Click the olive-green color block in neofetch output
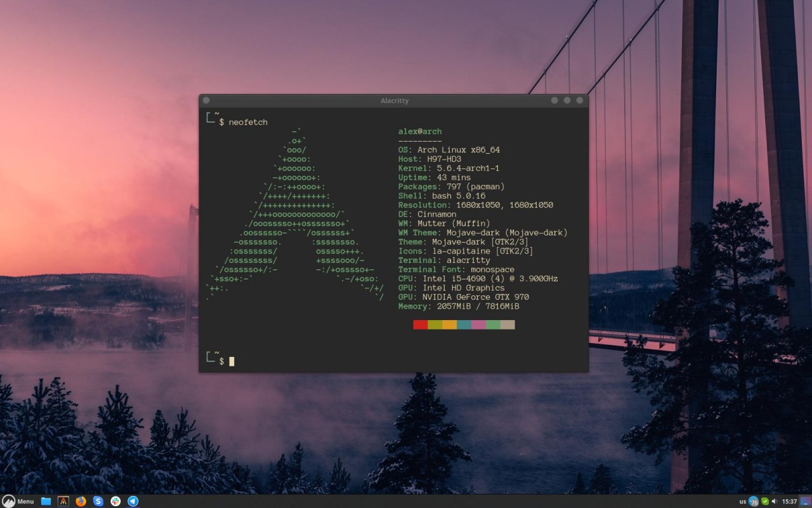The height and width of the screenshot is (508, 812). [435, 324]
